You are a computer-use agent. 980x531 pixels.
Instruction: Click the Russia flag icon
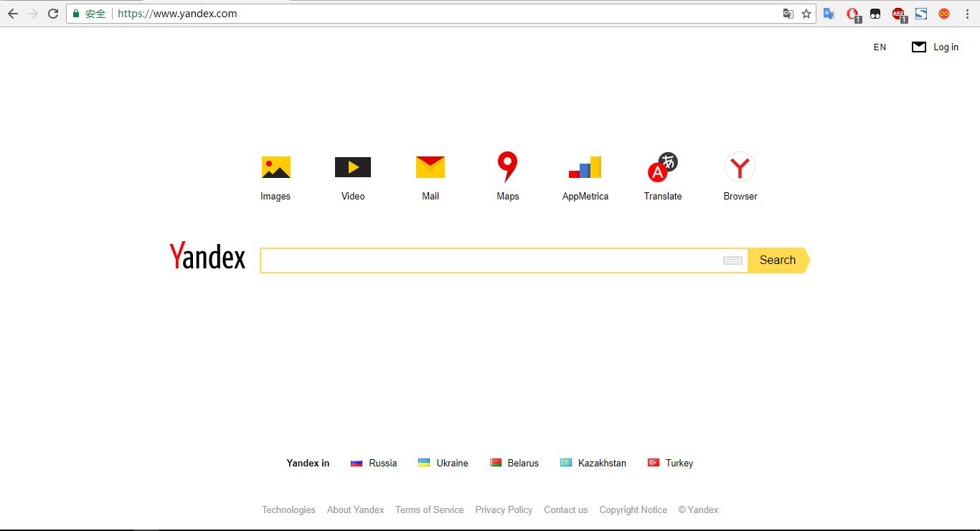(357, 463)
